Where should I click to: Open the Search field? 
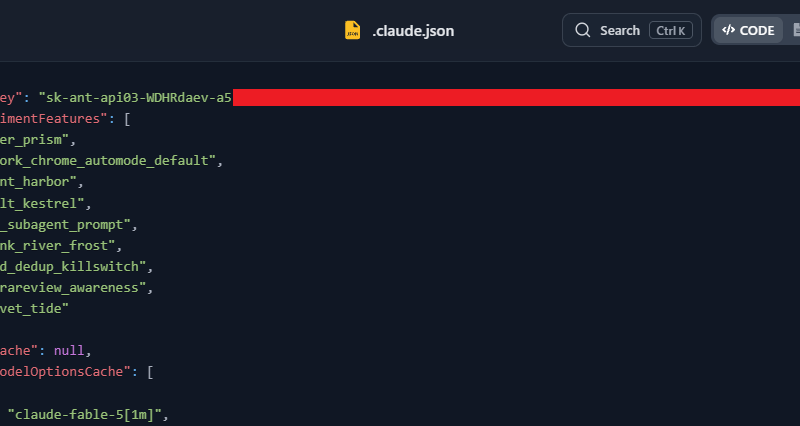632,30
